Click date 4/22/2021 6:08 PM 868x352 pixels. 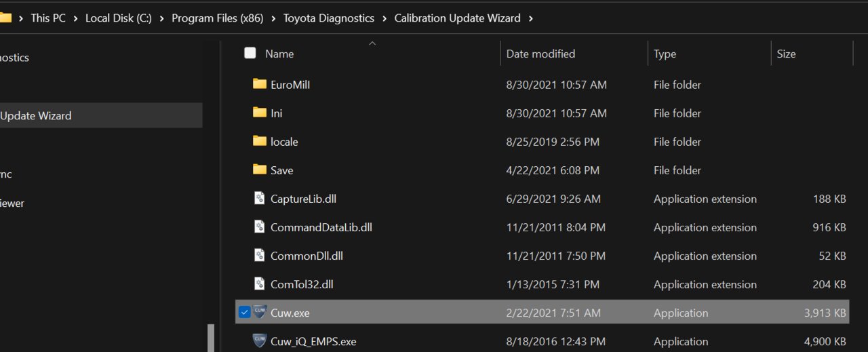click(x=553, y=170)
